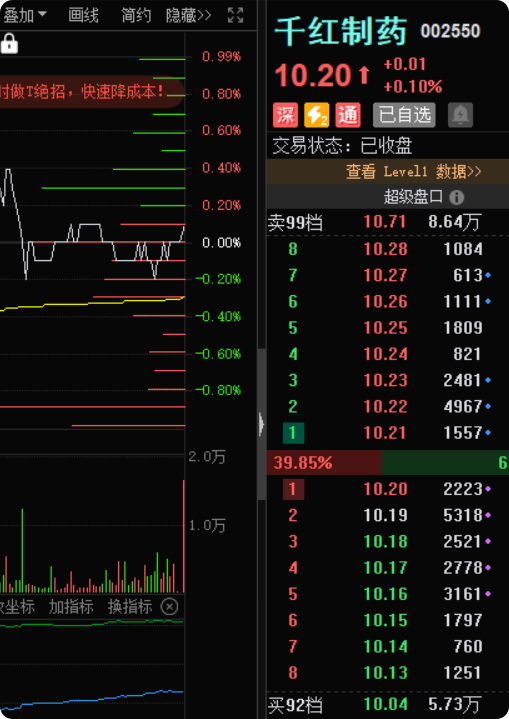Expand the 隐藏>> hide option

pos(188,16)
